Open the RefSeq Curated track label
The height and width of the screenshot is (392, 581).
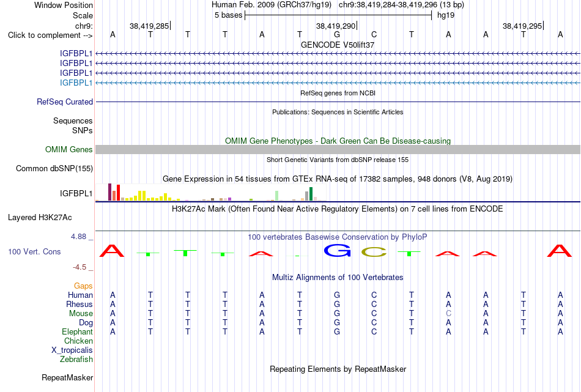coord(64,102)
